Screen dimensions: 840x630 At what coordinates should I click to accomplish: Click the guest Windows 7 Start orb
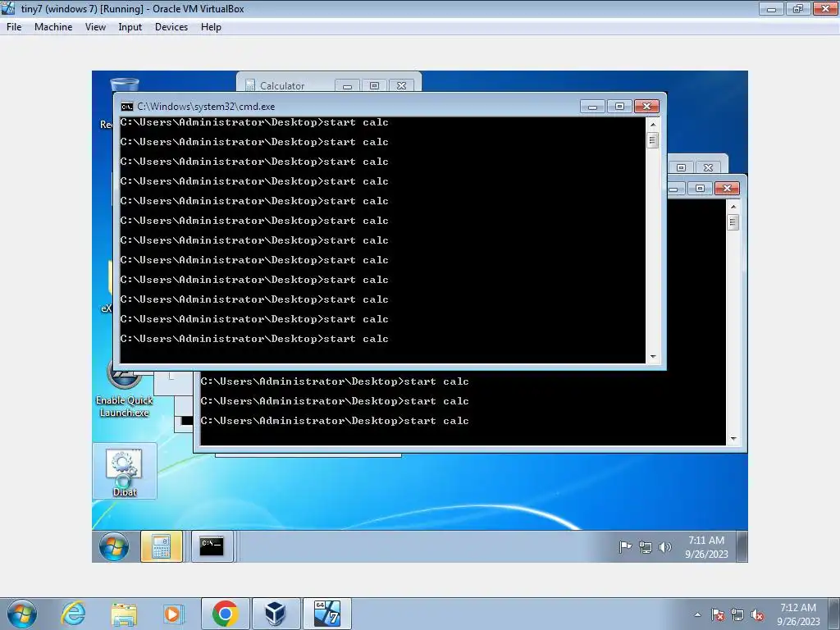tap(114, 546)
